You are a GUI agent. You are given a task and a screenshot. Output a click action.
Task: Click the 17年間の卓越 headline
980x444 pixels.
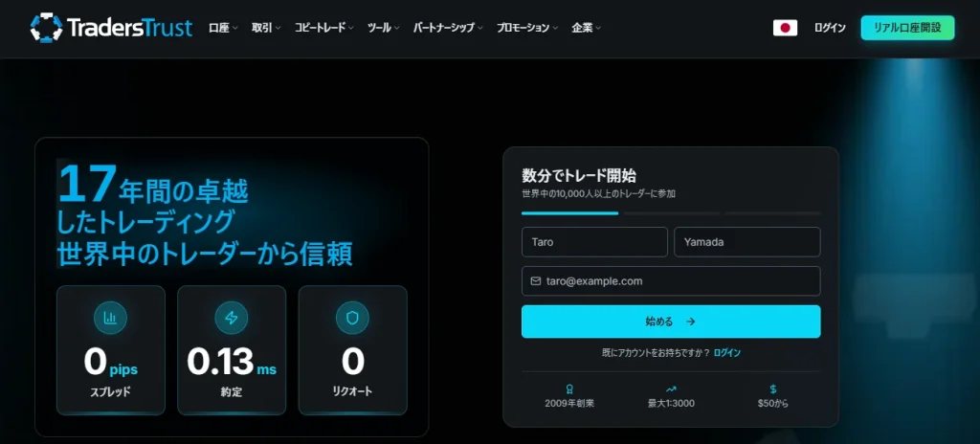pos(154,186)
